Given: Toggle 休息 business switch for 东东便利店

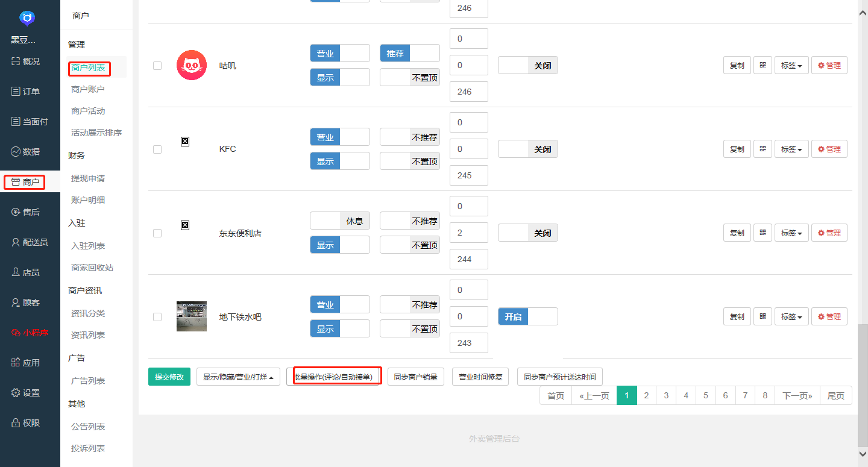Looking at the screenshot, I should [x=340, y=221].
